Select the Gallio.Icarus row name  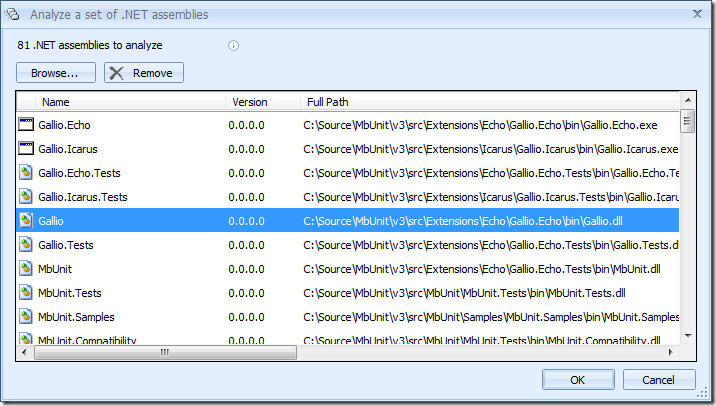point(68,149)
